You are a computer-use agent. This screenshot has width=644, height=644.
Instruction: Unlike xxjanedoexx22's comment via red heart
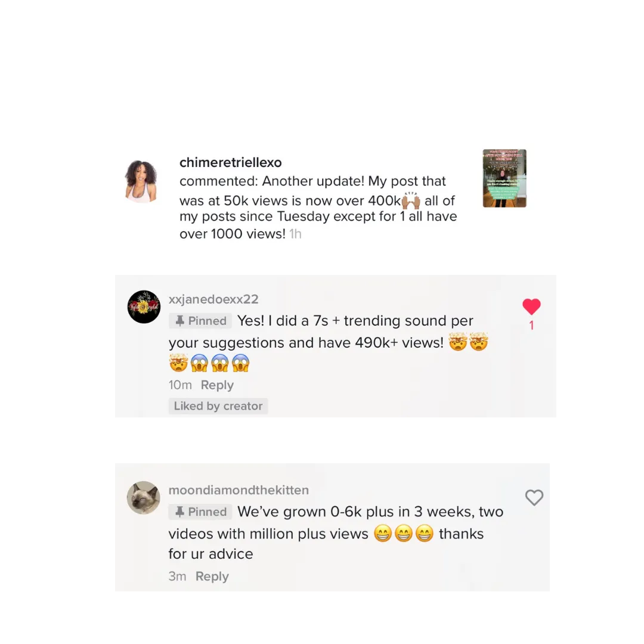(531, 306)
